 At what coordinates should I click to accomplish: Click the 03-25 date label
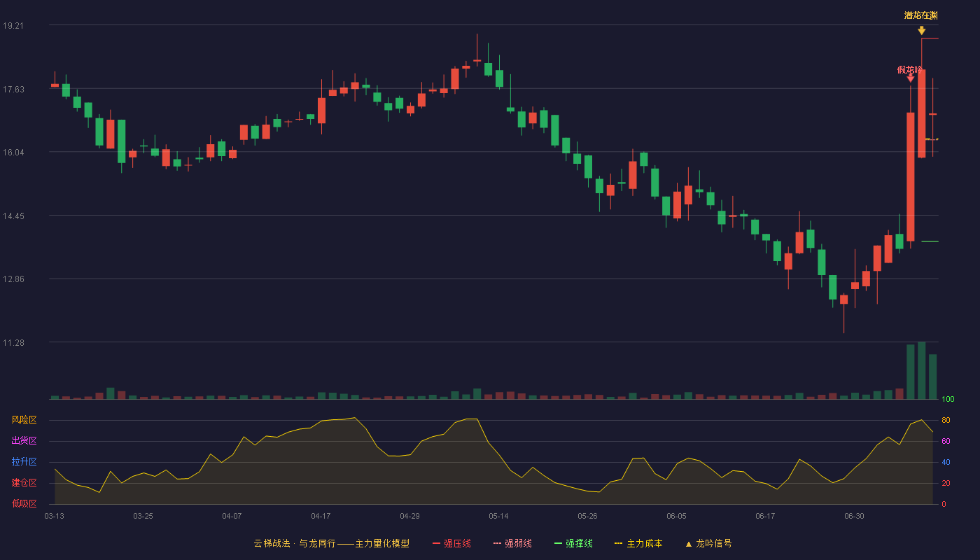tap(143, 516)
